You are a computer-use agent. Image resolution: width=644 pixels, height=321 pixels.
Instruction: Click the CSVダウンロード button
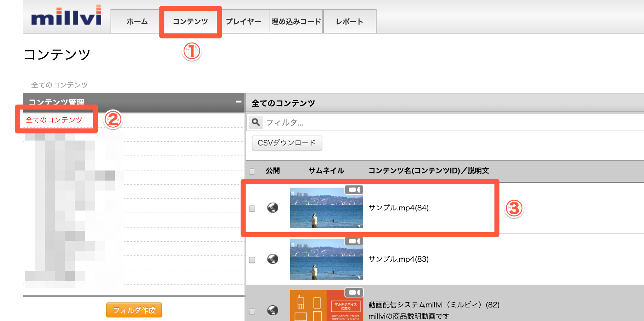287,143
